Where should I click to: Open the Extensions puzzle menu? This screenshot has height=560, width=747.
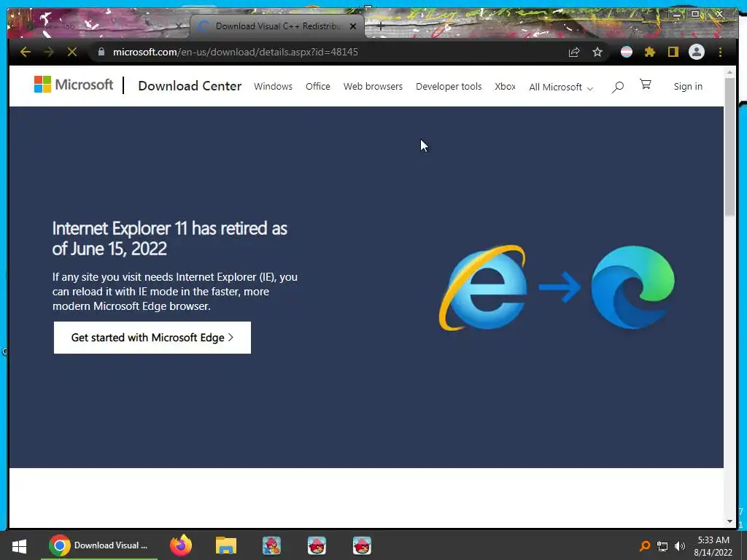[650, 52]
